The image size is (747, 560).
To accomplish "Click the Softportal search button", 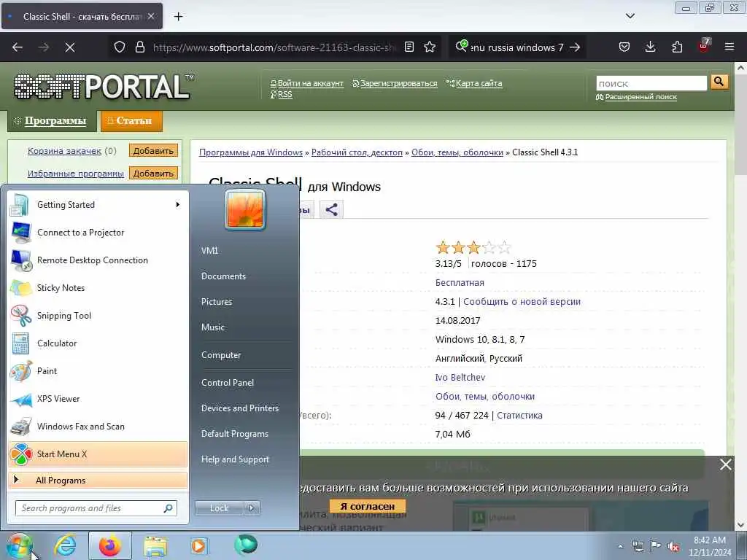I will (x=719, y=82).
